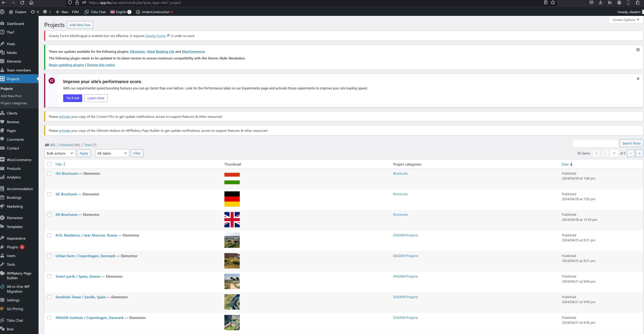The height and width of the screenshot is (334, 644).
Task: Open the All dates filter dropdown
Action: [x=112, y=153]
